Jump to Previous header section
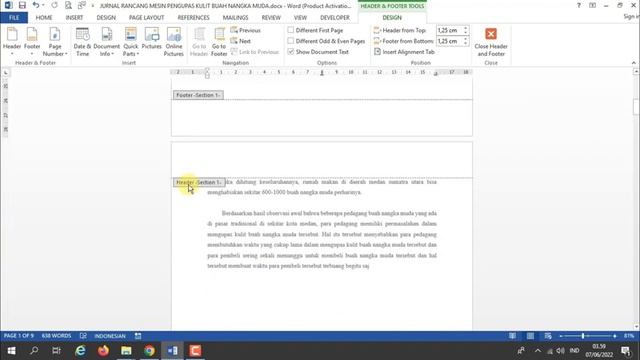Screen dimensions: 640x360 tap(245, 30)
